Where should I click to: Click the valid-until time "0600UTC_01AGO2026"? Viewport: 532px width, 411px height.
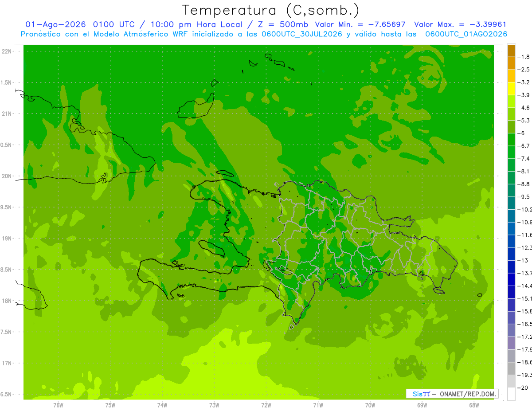pyautogui.click(x=466, y=34)
